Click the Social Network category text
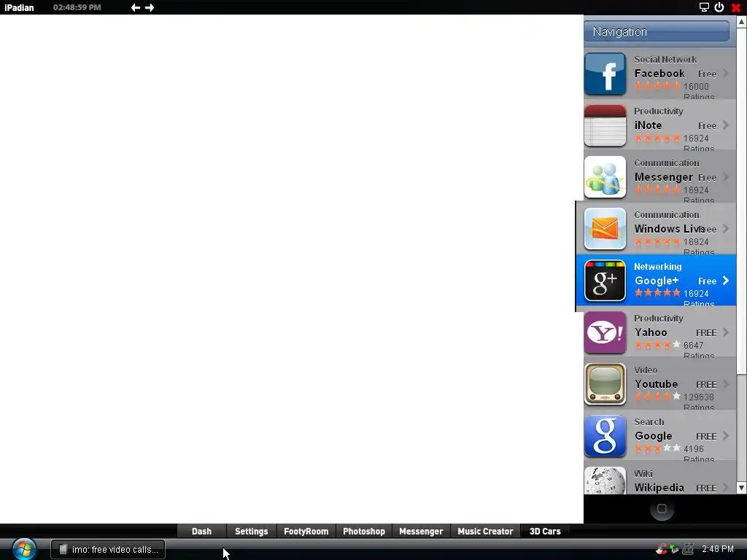This screenshot has width=747, height=560. (665, 60)
